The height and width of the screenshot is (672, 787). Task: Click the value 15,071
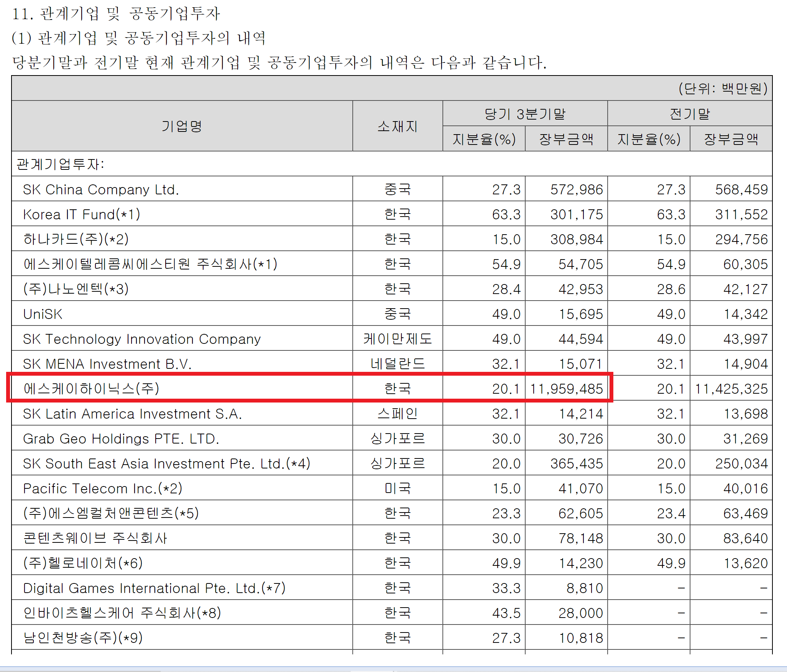point(580,364)
